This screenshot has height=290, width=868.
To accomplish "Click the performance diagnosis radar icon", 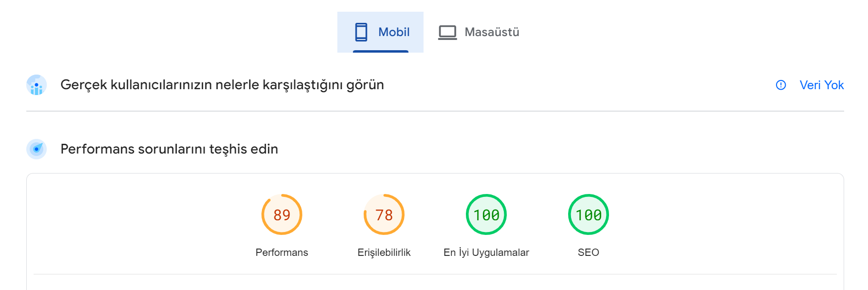I will (37, 149).
